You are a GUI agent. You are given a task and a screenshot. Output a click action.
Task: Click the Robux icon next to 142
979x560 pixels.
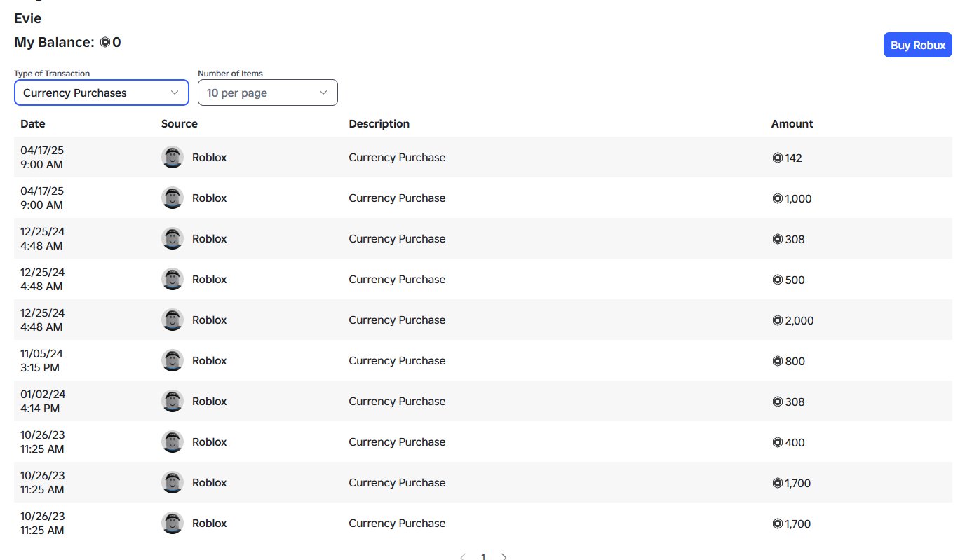point(777,158)
